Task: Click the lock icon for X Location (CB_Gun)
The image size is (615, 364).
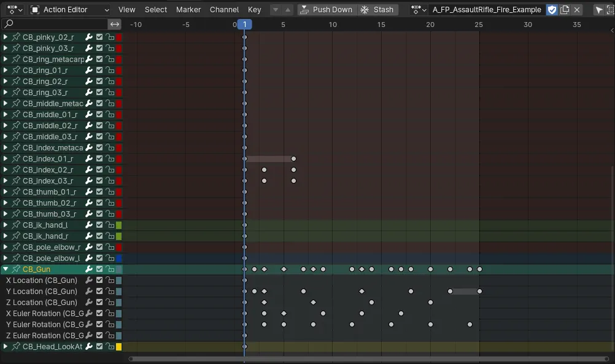Action: click(x=110, y=281)
